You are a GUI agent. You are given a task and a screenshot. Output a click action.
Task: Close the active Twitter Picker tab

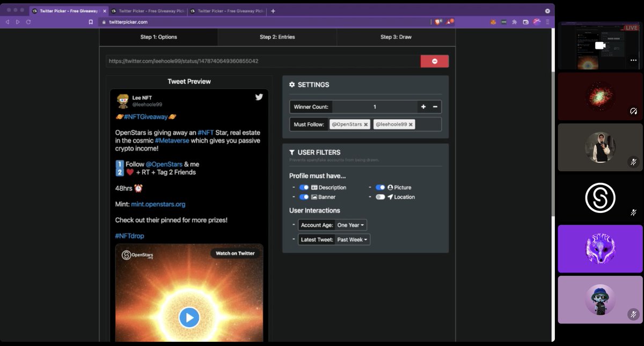point(105,11)
